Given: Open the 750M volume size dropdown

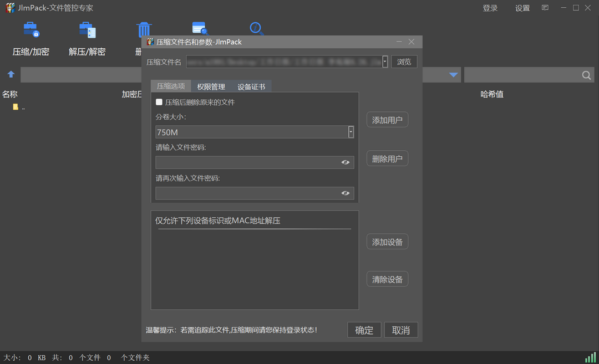Looking at the screenshot, I should coord(351,132).
